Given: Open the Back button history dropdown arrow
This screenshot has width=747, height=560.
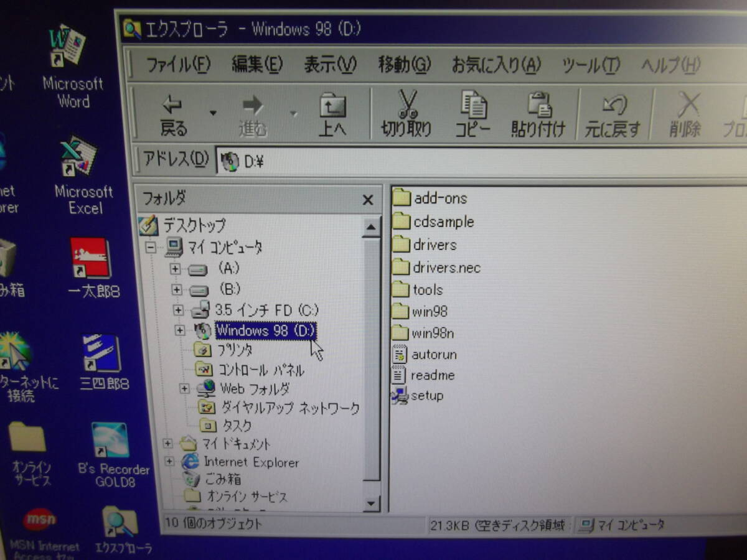Looking at the screenshot, I should pos(213,114).
